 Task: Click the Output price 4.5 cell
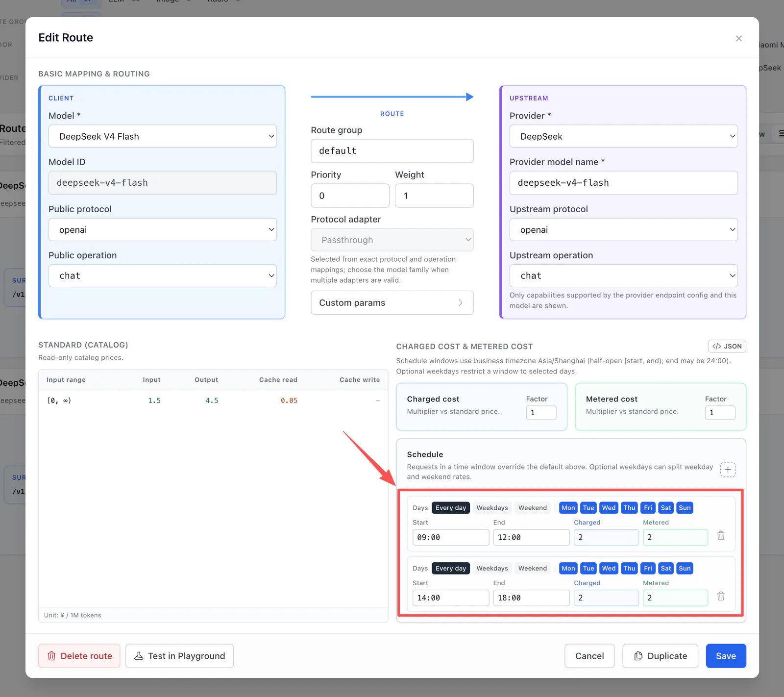[x=212, y=400]
